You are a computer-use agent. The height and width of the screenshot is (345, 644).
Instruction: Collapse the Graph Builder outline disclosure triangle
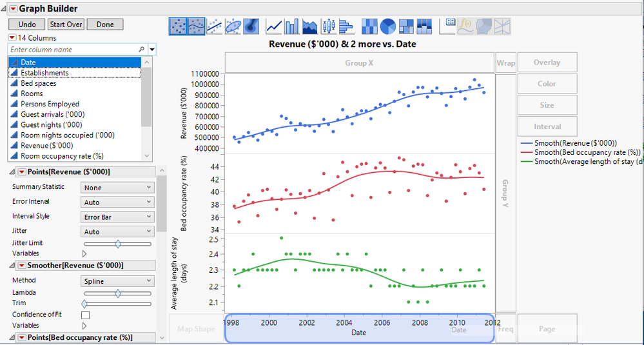(4, 8)
